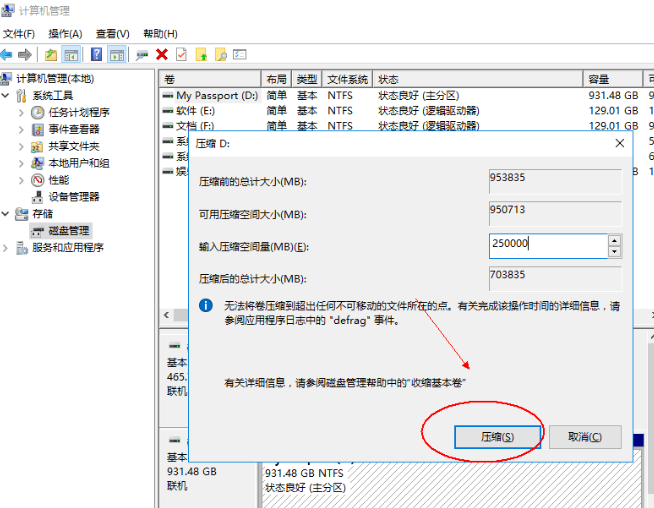Click the back arrow toolbar icon
Viewport: 654px width, 508px height.
[x=7, y=54]
